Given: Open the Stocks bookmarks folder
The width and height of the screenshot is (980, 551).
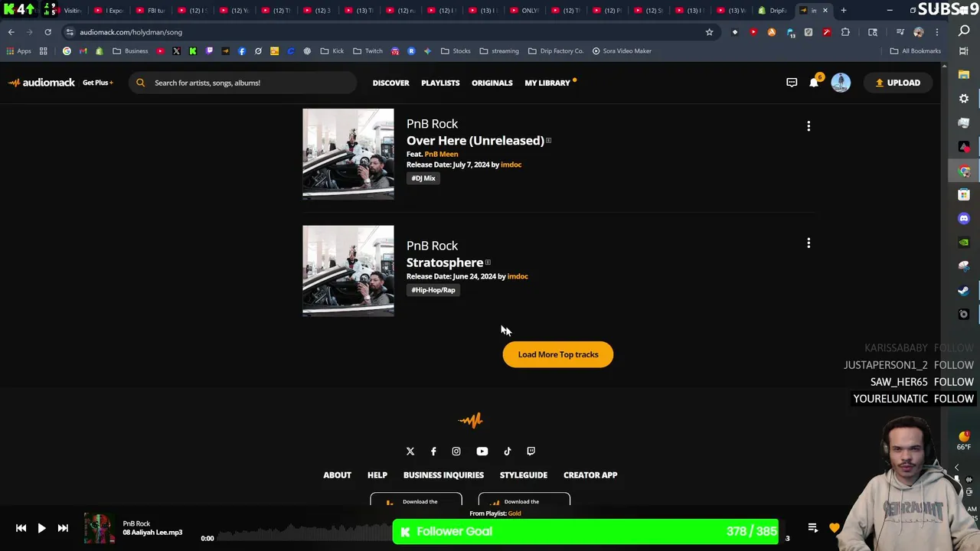Looking at the screenshot, I should tap(456, 51).
